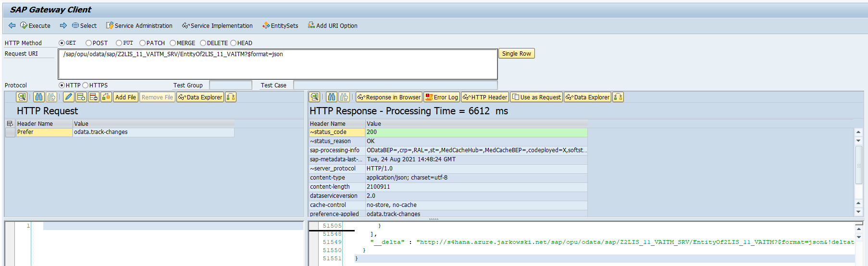This screenshot has height=266, width=868.
Task: Open Service Administration from the toolbar
Action: click(139, 25)
